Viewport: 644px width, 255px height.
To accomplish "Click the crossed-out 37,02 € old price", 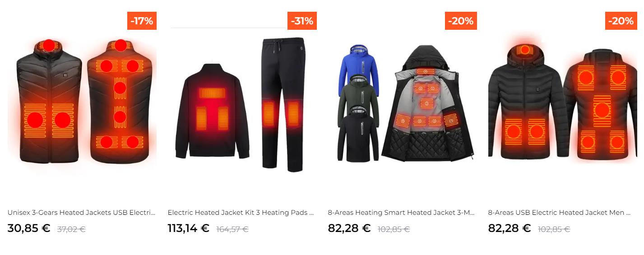I will pyautogui.click(x=71, y=229).
